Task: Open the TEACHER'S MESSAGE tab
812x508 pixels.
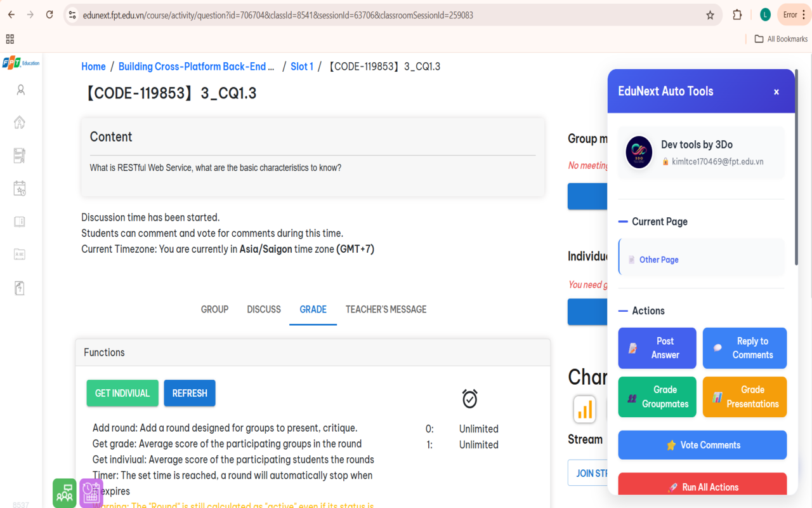Action: coord(386,309)
